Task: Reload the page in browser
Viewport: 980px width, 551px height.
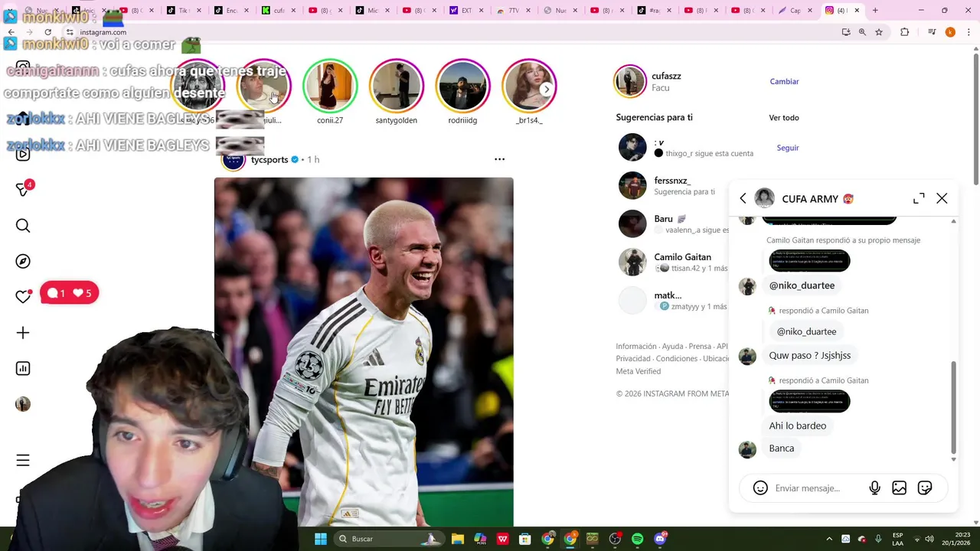Action: click(x=47, y=32)
